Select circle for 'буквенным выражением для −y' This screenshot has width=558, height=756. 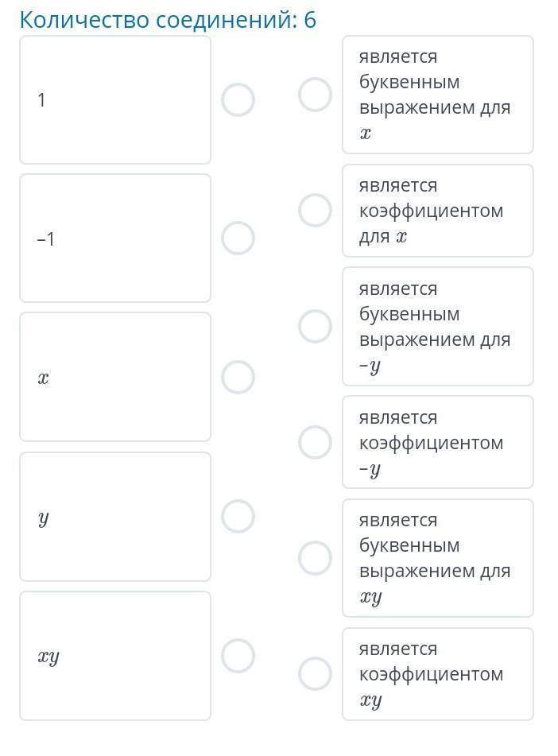click(315, 327)
